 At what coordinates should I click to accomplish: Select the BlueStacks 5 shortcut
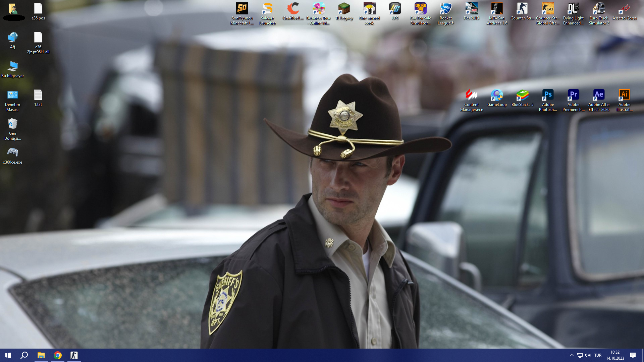523,98
